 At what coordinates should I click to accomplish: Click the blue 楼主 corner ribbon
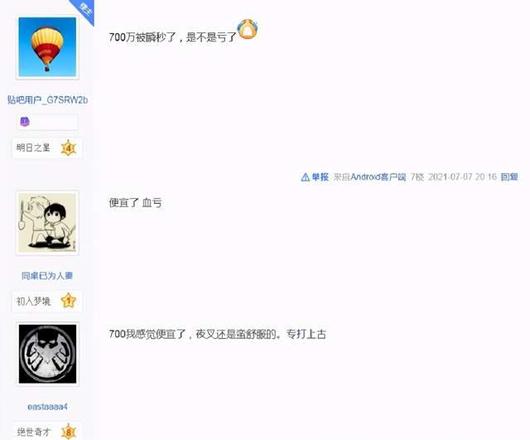click(83, 11)
